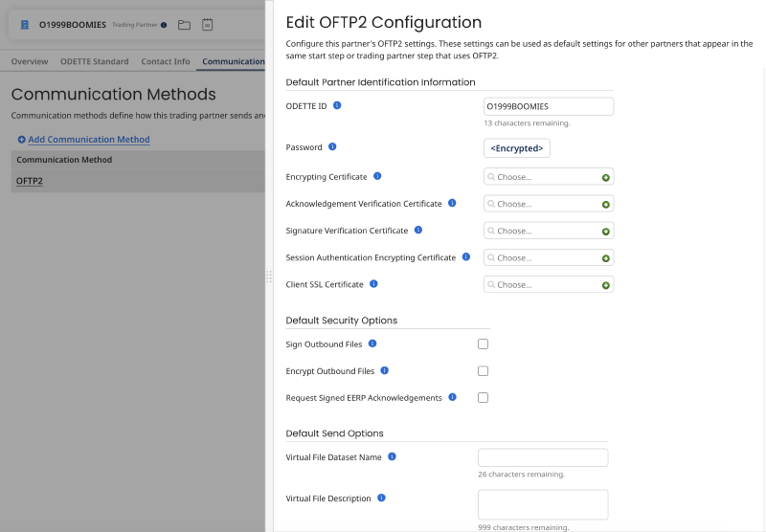Create new Client SSL Certificate with green plus
This screenshot has height=532, width=766.
point(606,285)
